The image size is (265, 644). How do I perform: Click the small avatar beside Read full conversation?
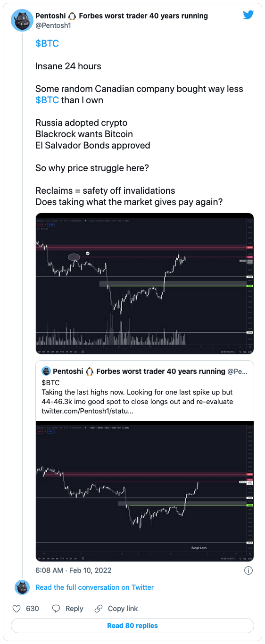click(22, 587)
